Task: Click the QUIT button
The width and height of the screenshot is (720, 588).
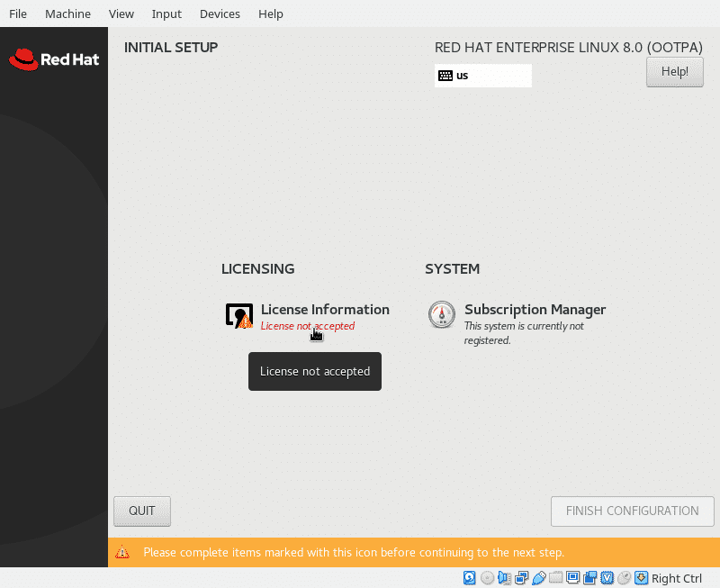Action: click(x=142, y=511)
